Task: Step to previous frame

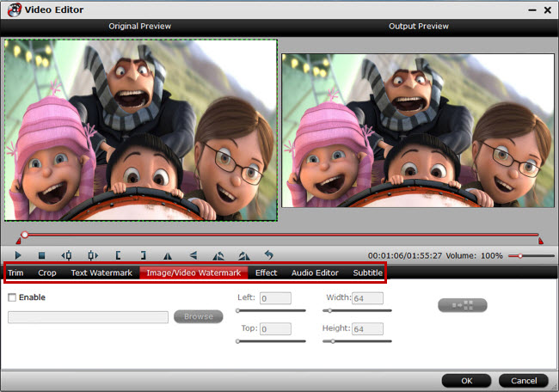Action: click(x=66, y=255)
